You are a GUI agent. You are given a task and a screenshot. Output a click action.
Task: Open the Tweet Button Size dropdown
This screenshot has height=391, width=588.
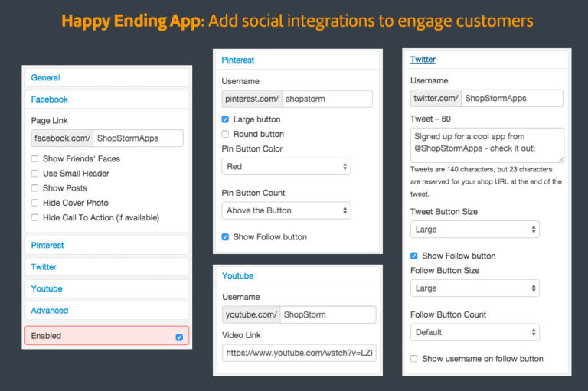tap(475, 230)
